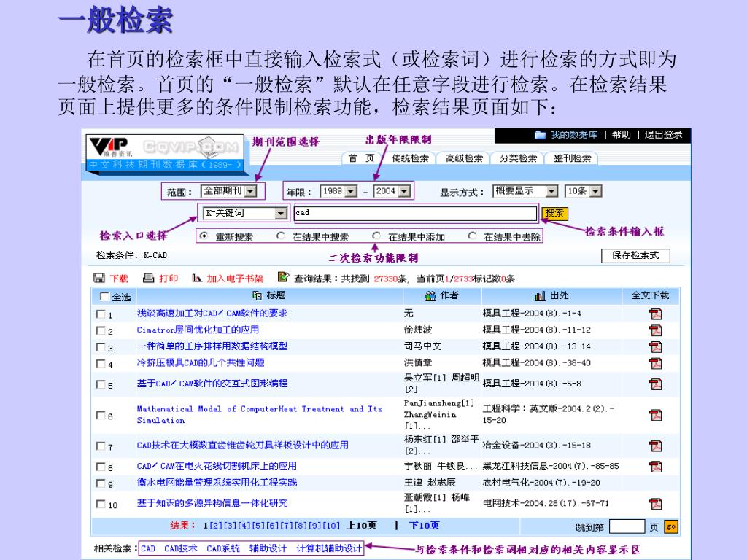Click the 下载 red link
Viewport: 747px width, 560px height.
tap(119, 279)
